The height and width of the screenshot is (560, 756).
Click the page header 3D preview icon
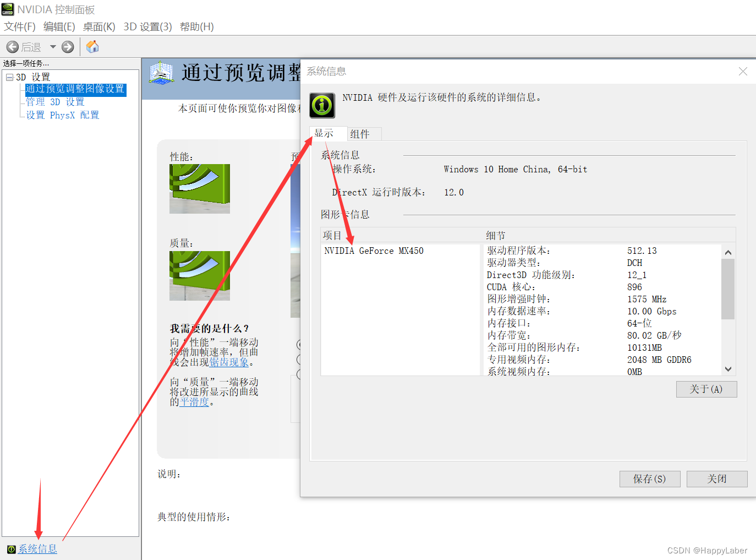click(x=162, y=73)
